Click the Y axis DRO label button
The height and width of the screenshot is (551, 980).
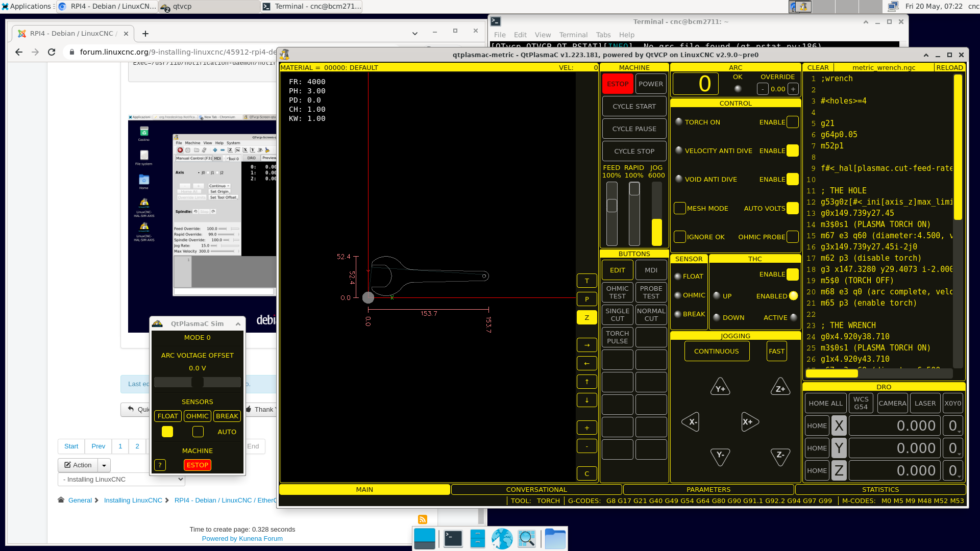pyautogui.click(x=839, y=448)
